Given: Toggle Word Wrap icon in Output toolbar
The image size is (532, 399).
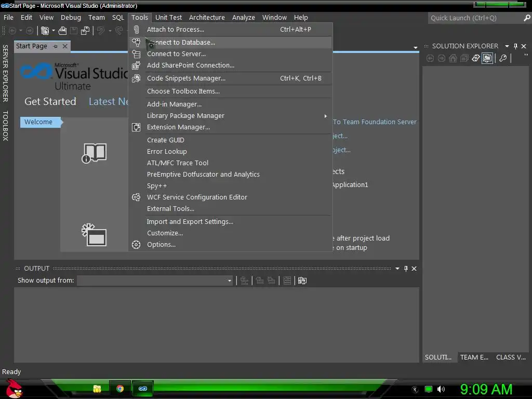Looking at the screenshot, I should click(302, 281).
